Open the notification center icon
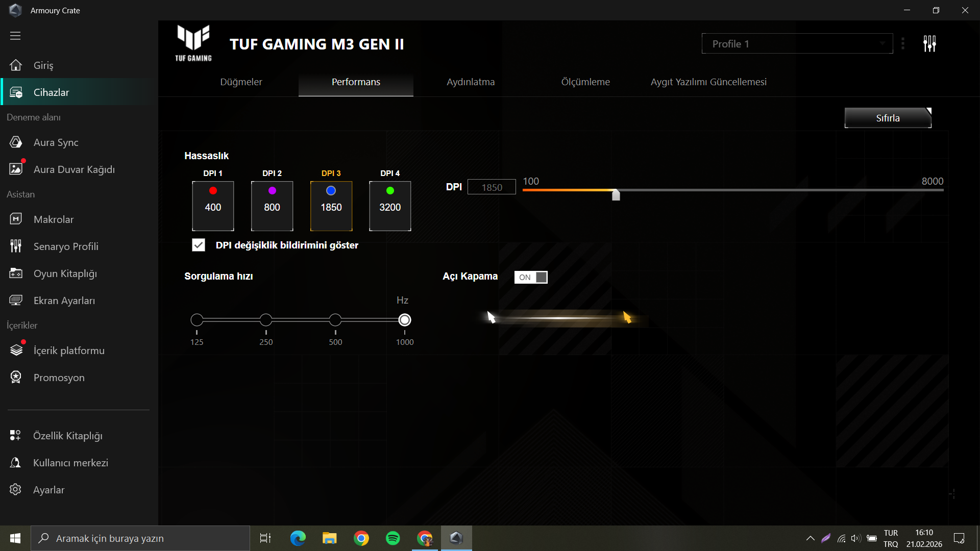The height and width of the screenshot is (551, 980). pos(959,538)
